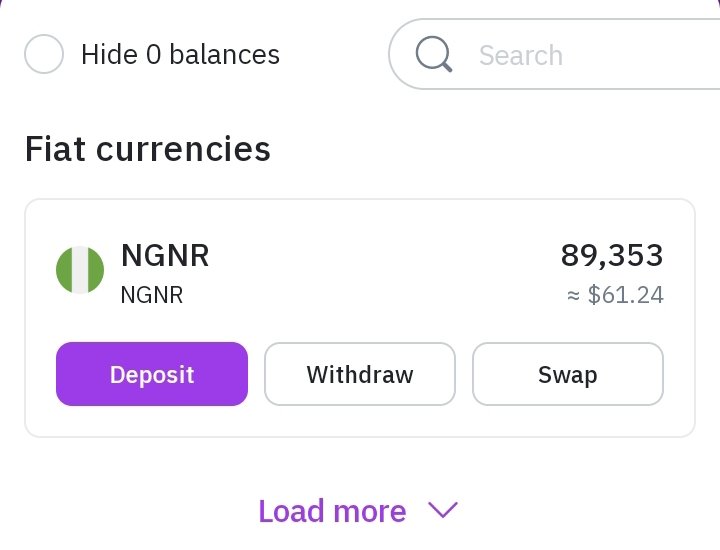Open the Withdraw option for NGNR
Image resolution: width=720 pixels, height=550 pixels.
360,374
